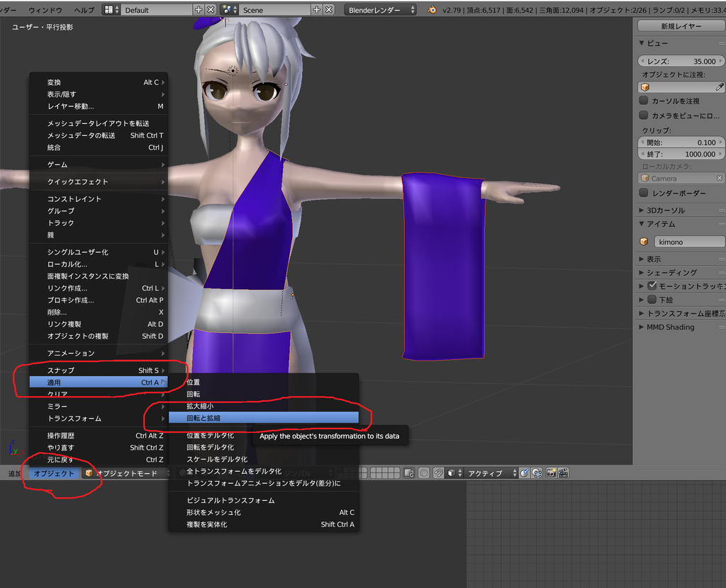
Task: Click the 追加 header menu button
Action: 15,473
